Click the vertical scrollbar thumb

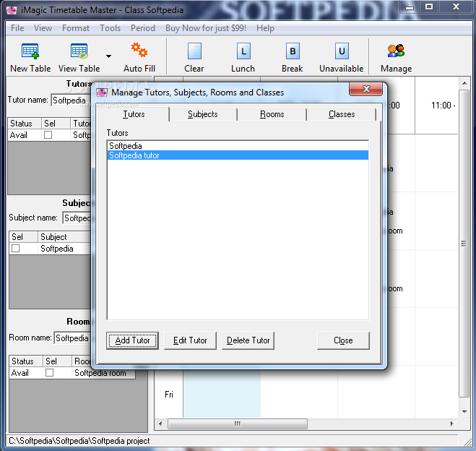pos(464,243)
